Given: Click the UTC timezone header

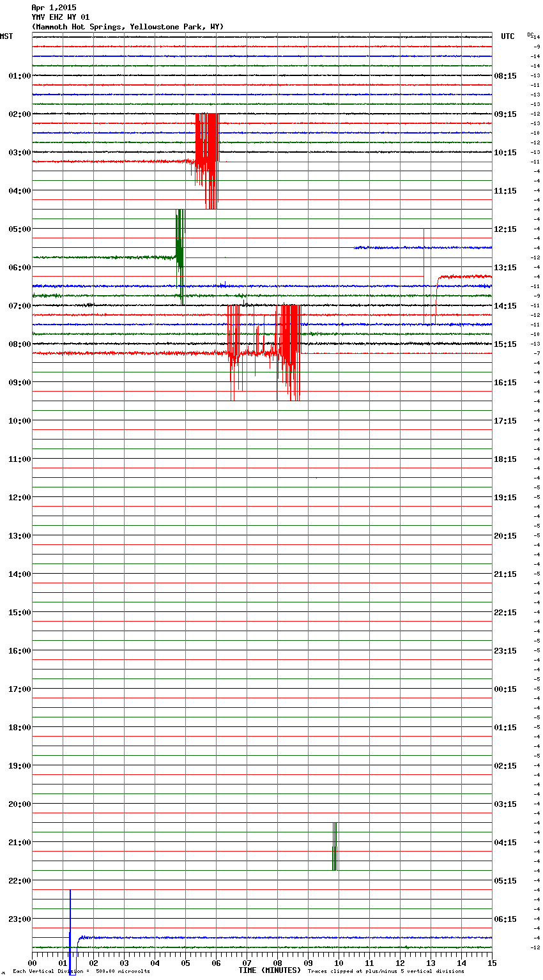Looking at the screenshot, I should click(x=508, y=36).
